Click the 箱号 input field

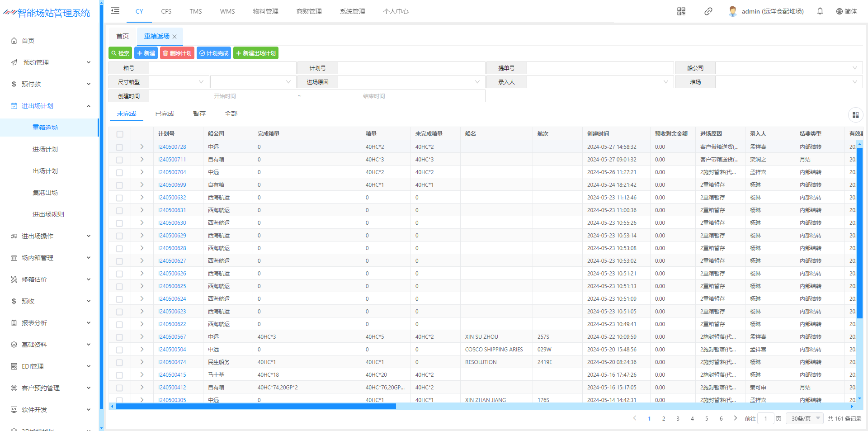coord(222,68)
